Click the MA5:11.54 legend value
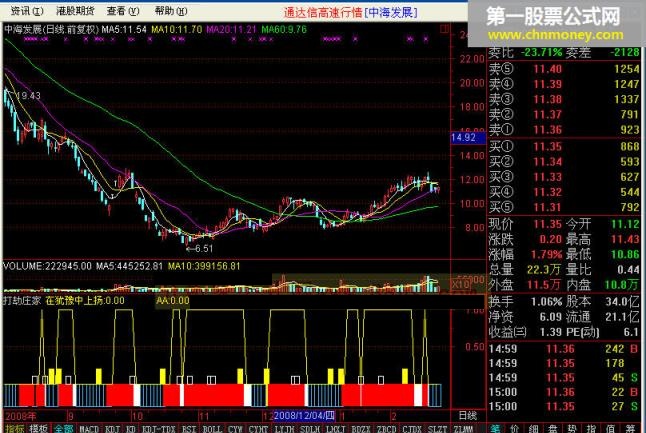Image resolution: width=646 pixels, height=433 pixels. (x=124, y=29)
